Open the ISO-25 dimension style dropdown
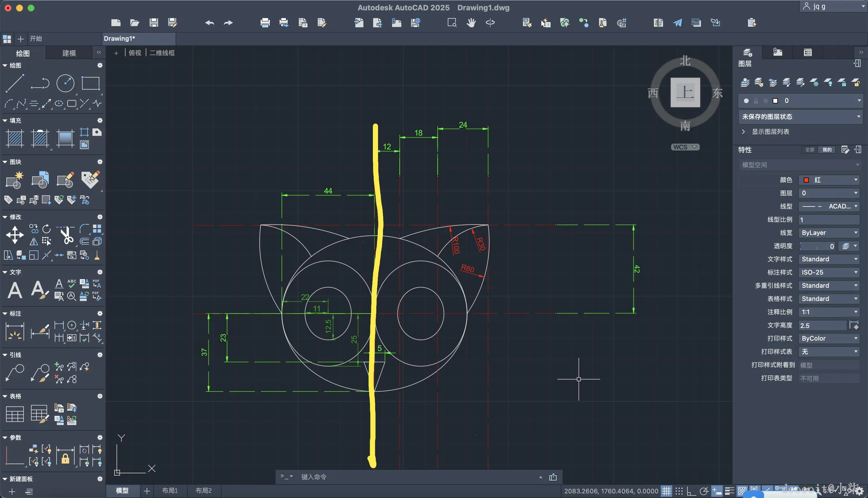 click(829, 272)
